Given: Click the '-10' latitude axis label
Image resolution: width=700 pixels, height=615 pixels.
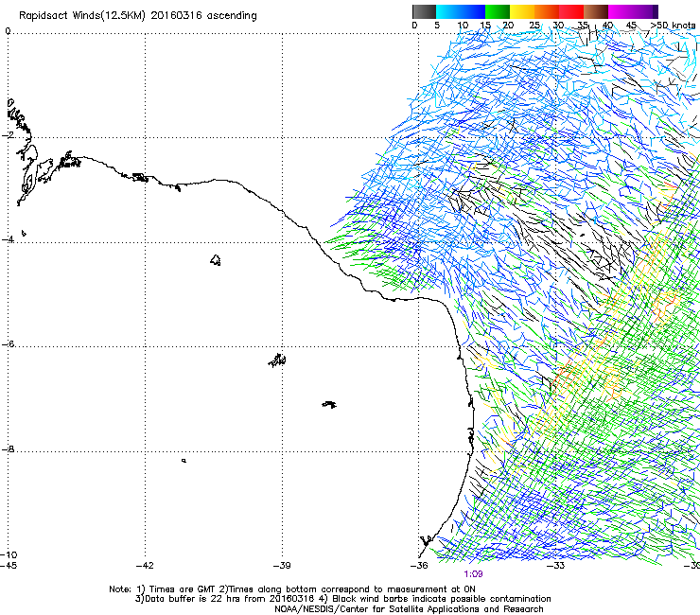Looking at the screenshot, I should point(9,554).
